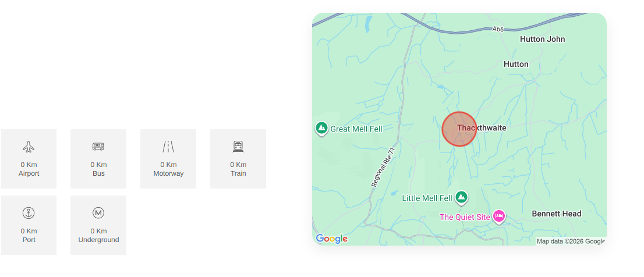
Task: Click the Underground metro icon
Action: [x=98, y=213]
